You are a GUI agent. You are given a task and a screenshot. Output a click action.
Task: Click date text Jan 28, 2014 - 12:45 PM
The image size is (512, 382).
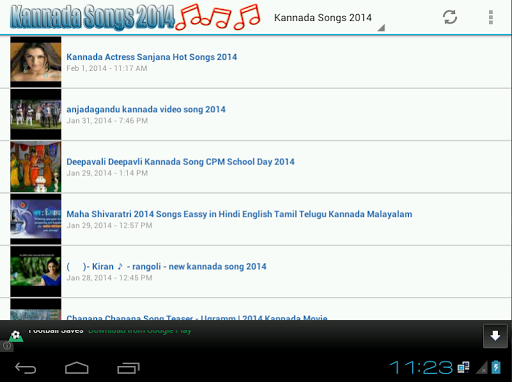109,278
